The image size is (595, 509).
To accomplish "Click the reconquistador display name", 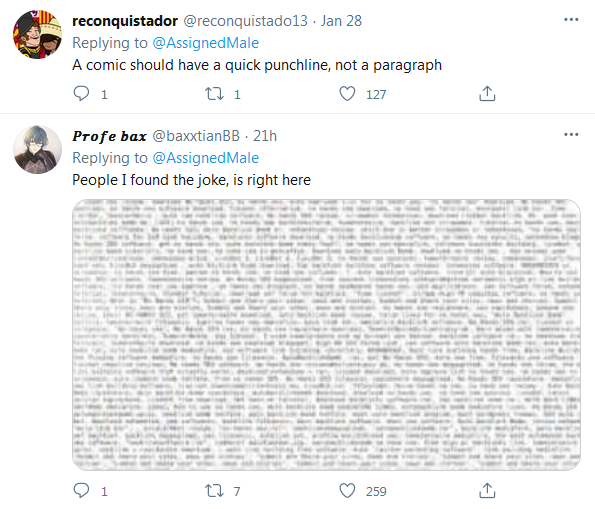I will 125,21.
